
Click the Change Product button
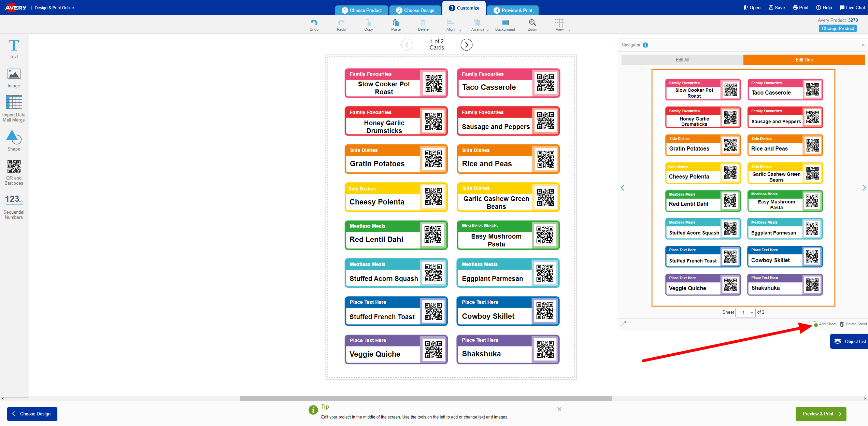pyautogui.click(x=838, y=28)
